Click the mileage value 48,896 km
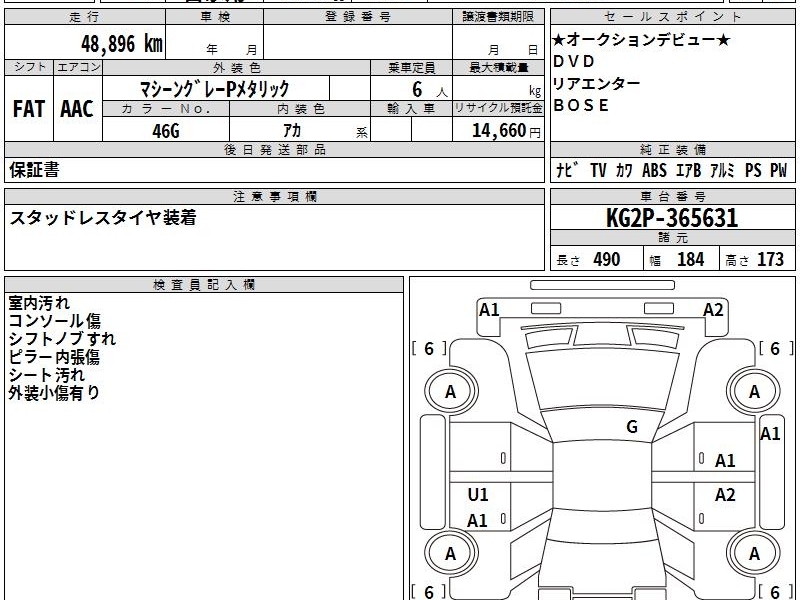This screenshot has width=800, height=600. click(x=121, y=43)
